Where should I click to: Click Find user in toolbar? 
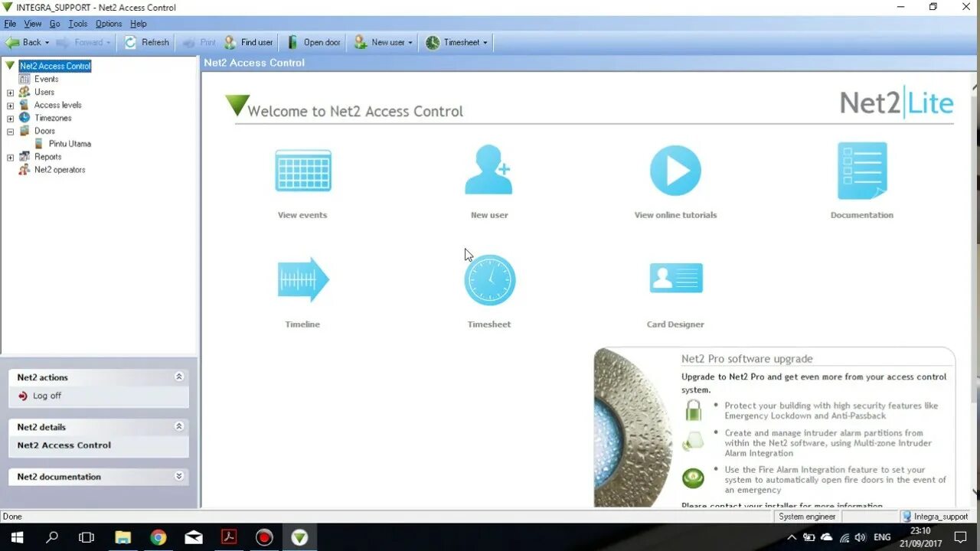[248, 42]
